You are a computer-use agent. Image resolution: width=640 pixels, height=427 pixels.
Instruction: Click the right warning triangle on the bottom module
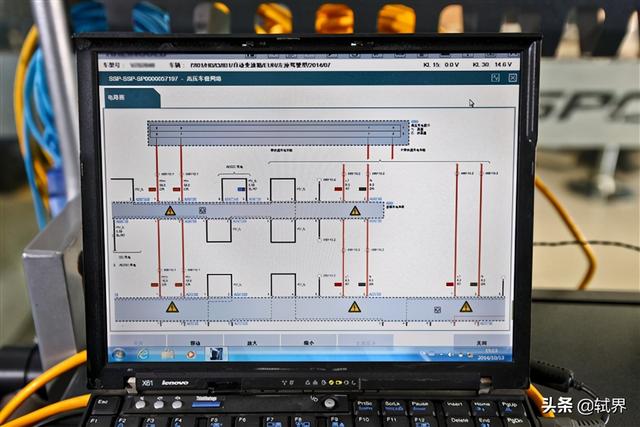466,307
